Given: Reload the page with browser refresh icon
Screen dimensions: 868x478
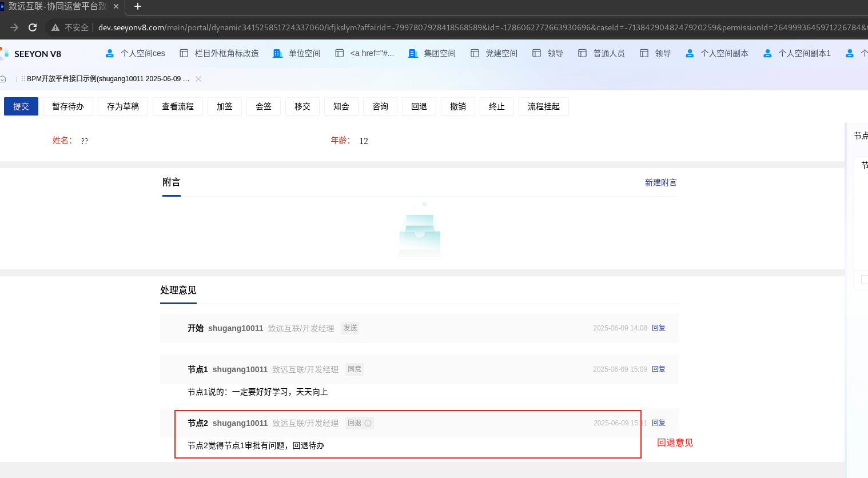Looking at the screenshot, I should coord(33,27).
